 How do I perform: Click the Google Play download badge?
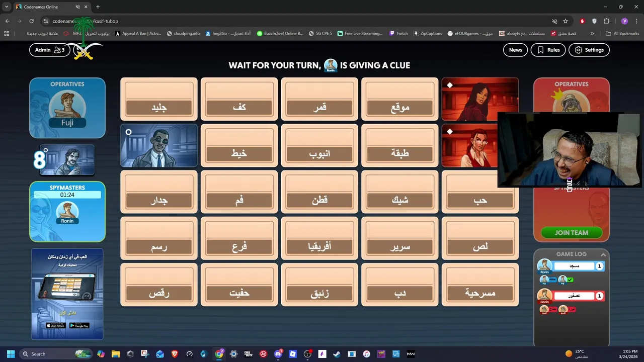pos(79,326)
